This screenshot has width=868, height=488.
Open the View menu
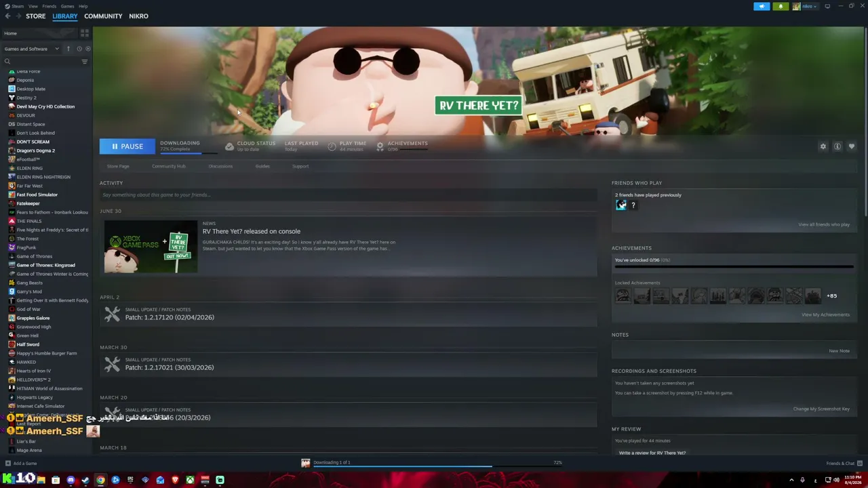coord(33,6)
